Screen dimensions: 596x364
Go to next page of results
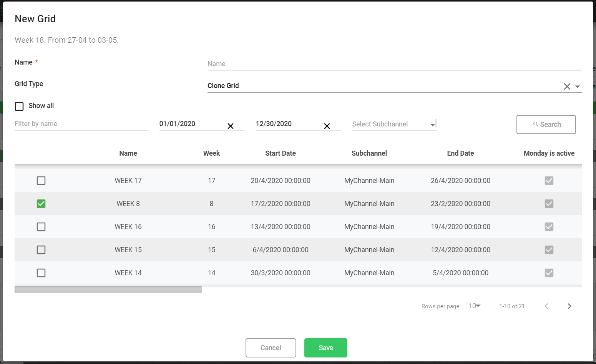569,306
